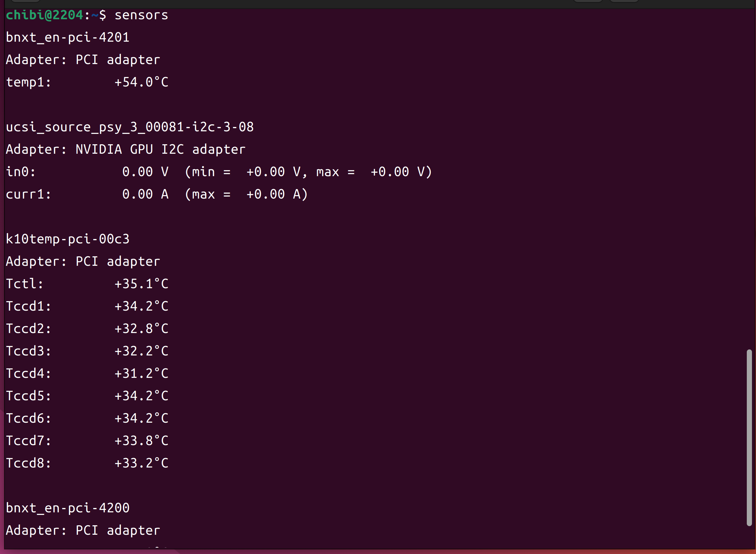Click the ucsi_source_psy_3_00081-i2c-3-08 heading

(129, 127)
